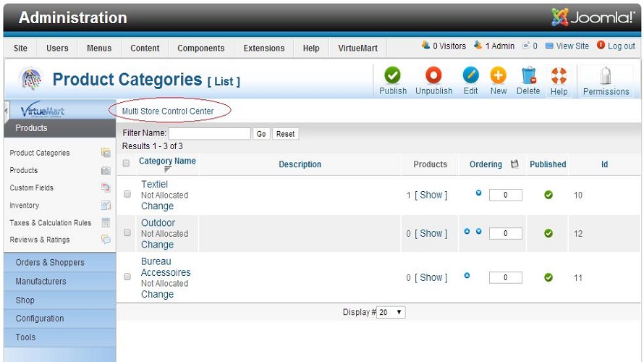Check the Textiel row checkbox
The image size is (644, 362).
127,194
